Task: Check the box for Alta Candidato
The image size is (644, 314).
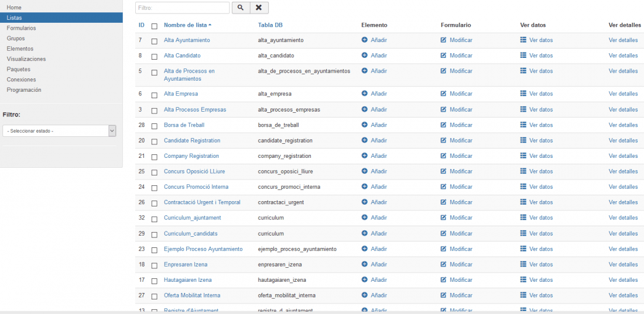Action: [x=155, y=57]
